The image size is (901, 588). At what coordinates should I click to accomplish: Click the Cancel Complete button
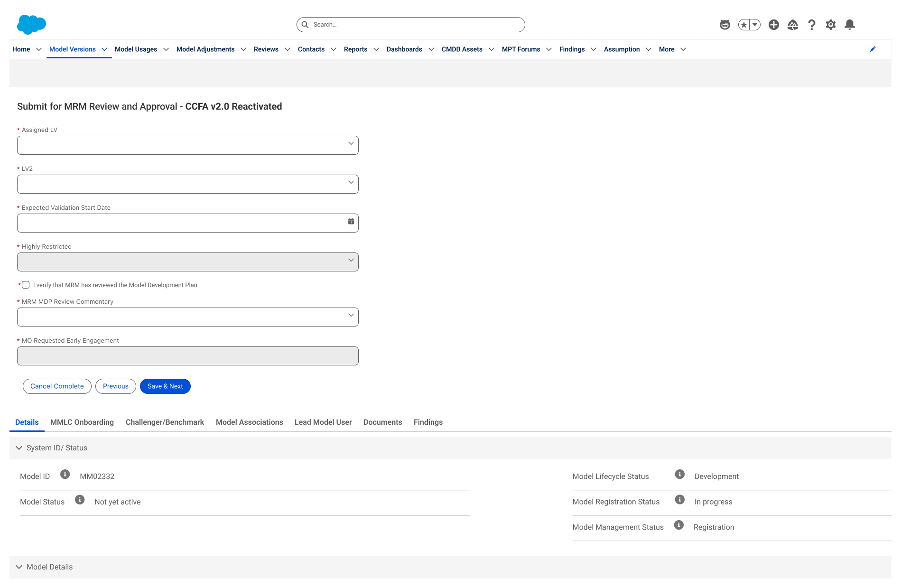point(57,386)
